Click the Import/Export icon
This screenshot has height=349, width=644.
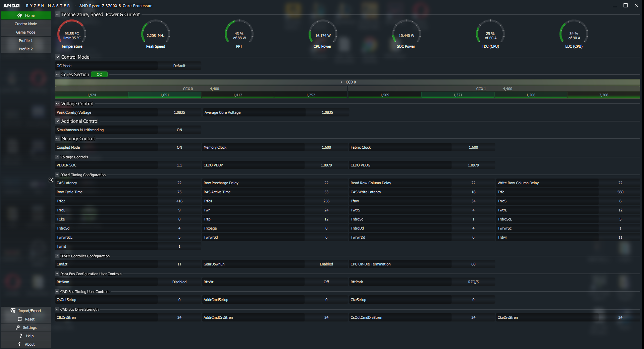(13, 311)
